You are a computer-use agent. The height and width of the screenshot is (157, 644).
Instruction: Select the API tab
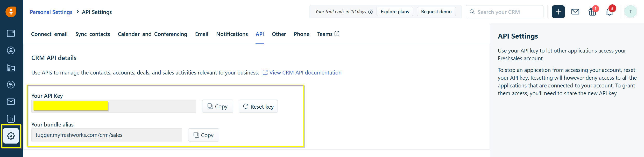[260, 34]
